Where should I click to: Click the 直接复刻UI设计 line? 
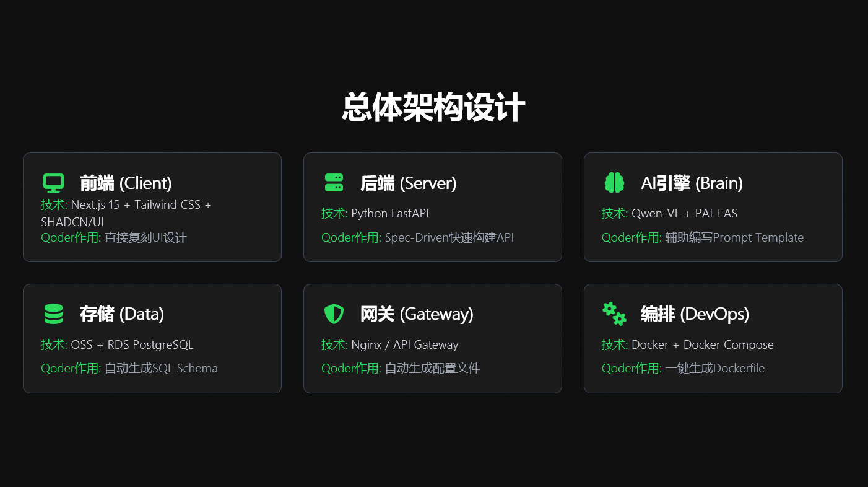[145, 238]
